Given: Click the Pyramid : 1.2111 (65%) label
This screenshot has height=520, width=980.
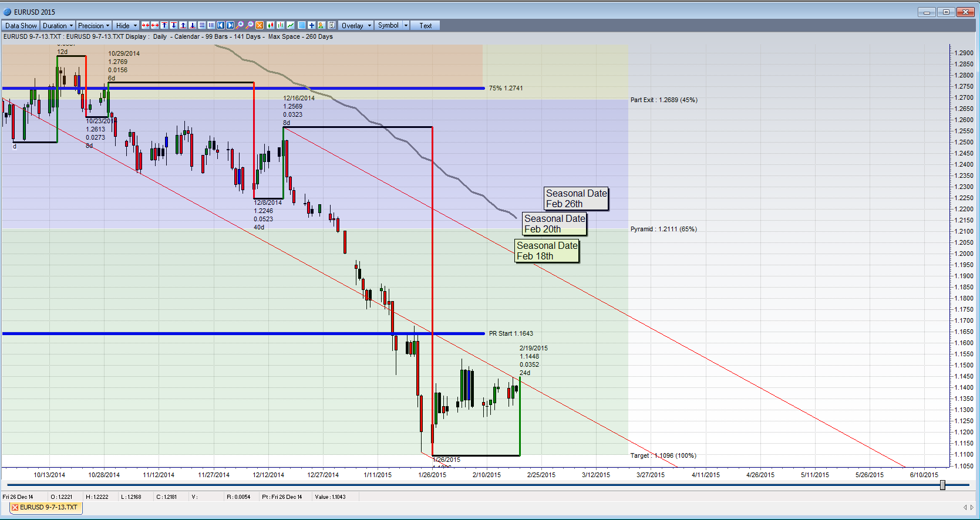Looking at the screenshot, I should 664,229.
